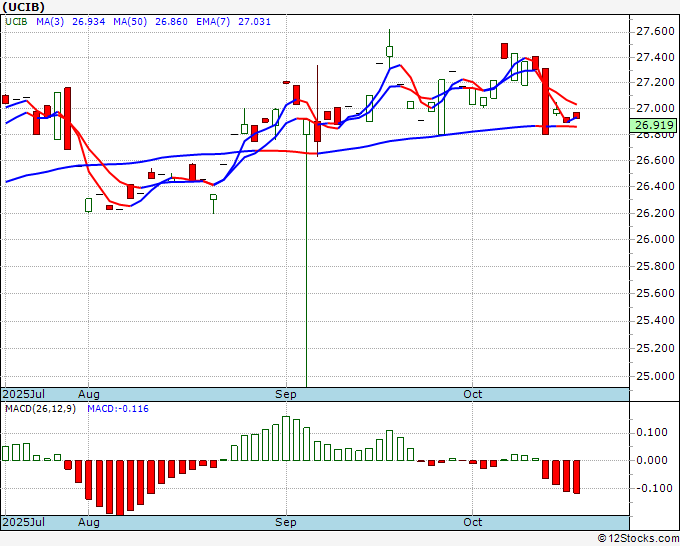Click the EMA(7) legend label
This screenshot has width=680, height=546.
coord(213,21)
